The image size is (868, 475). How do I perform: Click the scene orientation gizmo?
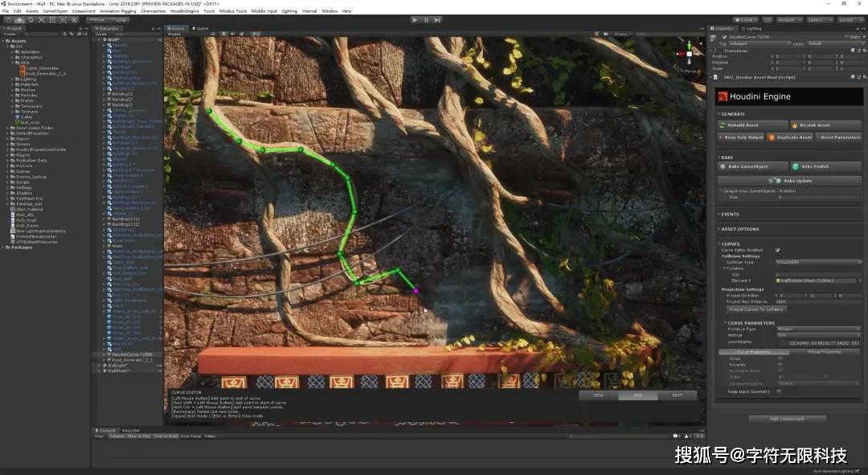[x=689, y=55]
